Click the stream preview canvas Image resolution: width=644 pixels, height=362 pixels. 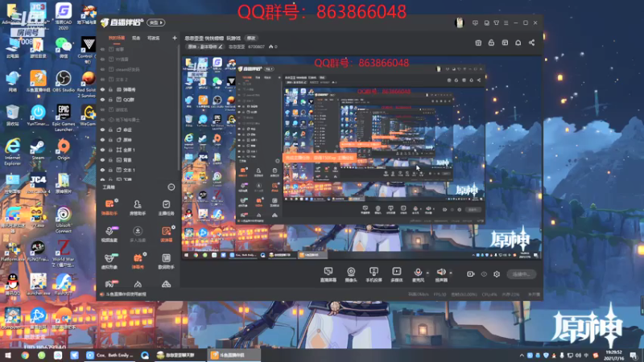pos(361,158)
